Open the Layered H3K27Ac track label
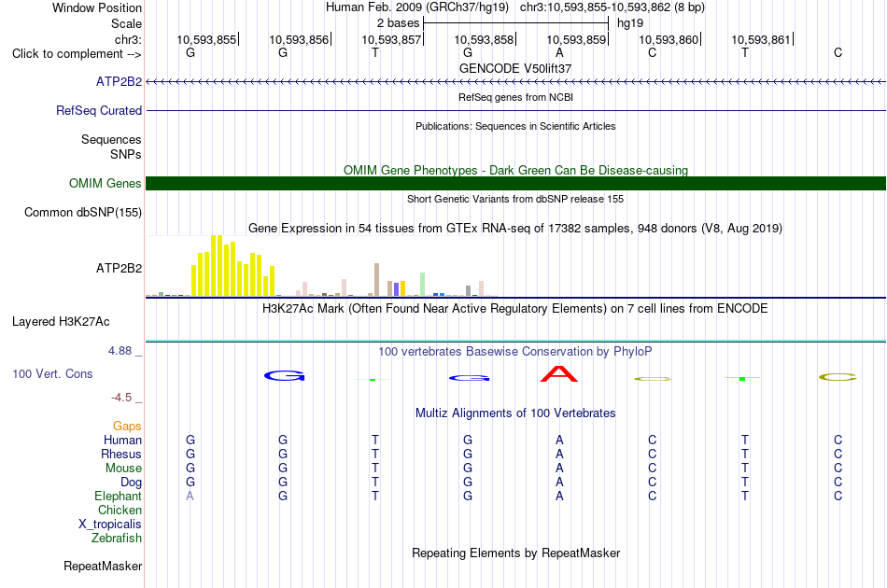 [61, 321]
